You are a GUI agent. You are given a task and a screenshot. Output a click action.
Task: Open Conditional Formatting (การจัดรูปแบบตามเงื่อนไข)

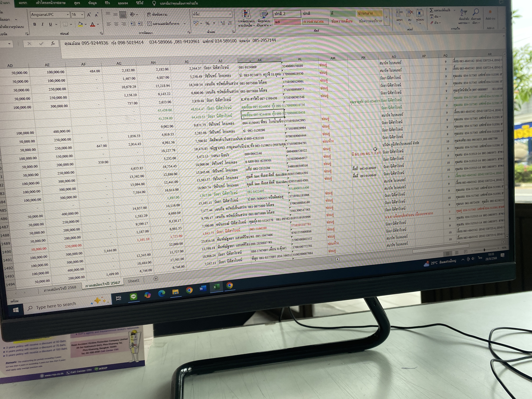(x=246, y=18)
